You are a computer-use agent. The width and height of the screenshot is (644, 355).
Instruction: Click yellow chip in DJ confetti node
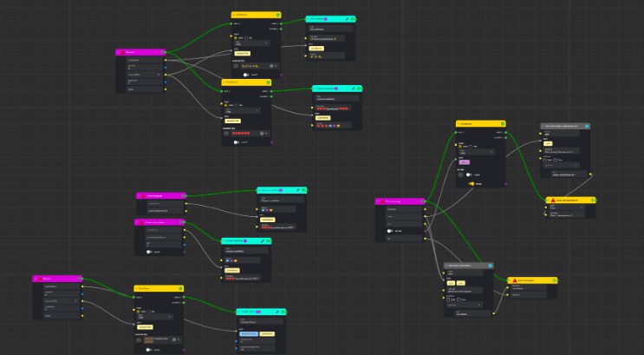click(316, 49)
